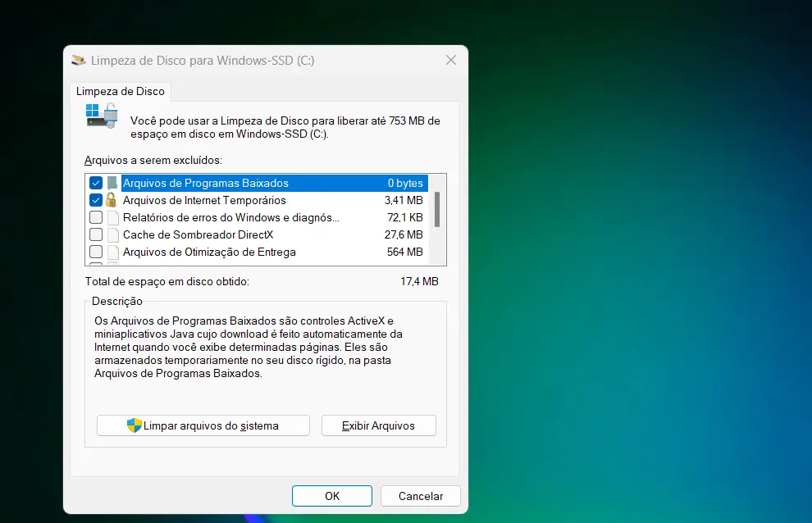
Task: Click file icon of Cache de Sombreador DirectX
Action: pos(112,234)
